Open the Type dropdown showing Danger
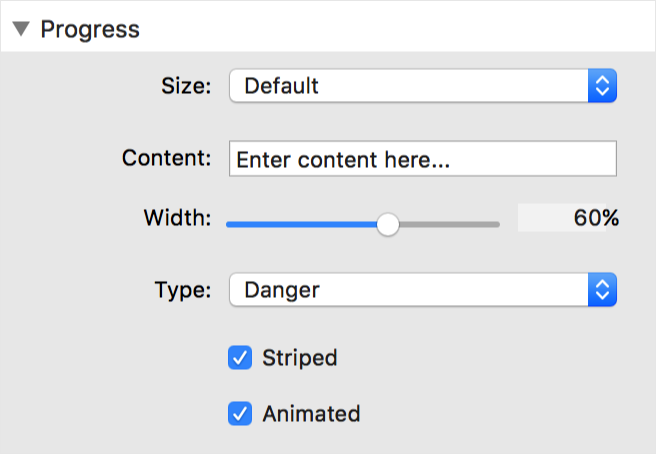The width and height of the screenshot is (656, 454). coord(423,290)
